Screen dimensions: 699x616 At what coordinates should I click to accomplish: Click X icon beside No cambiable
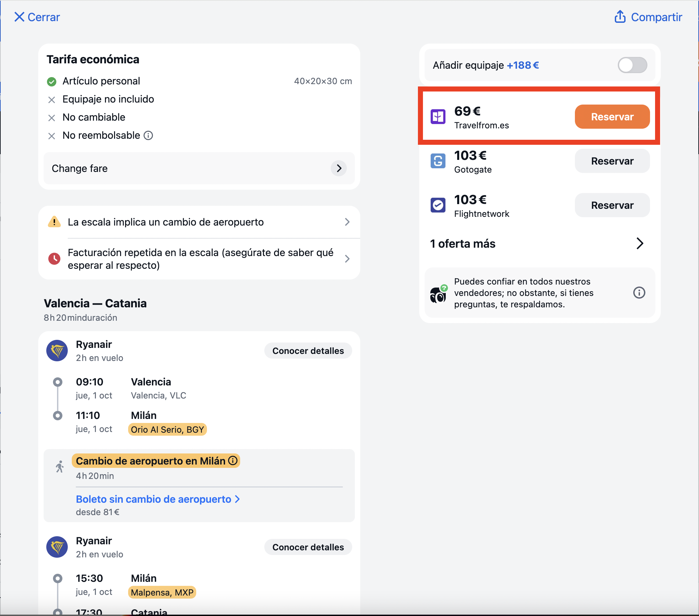tap(52, 118)
